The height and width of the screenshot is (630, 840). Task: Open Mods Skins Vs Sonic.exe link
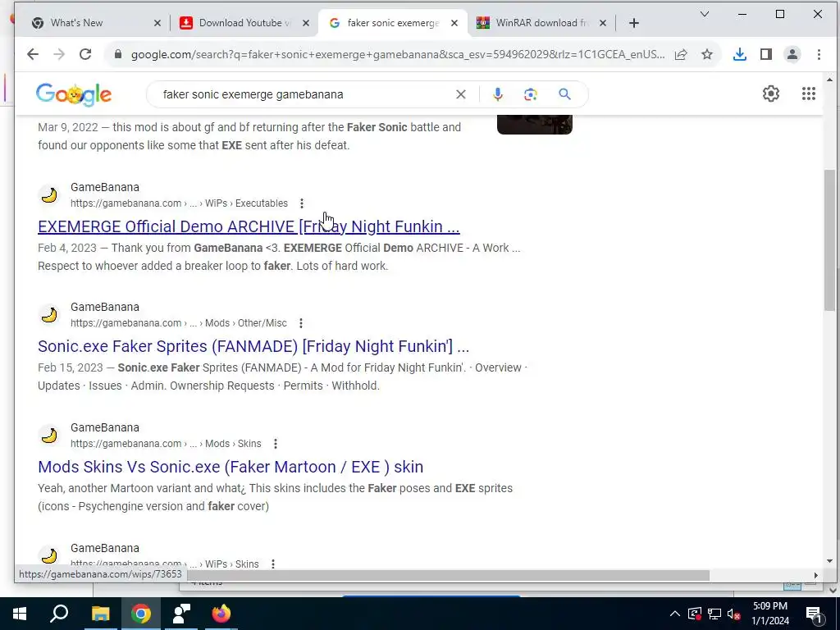point(231,467)
